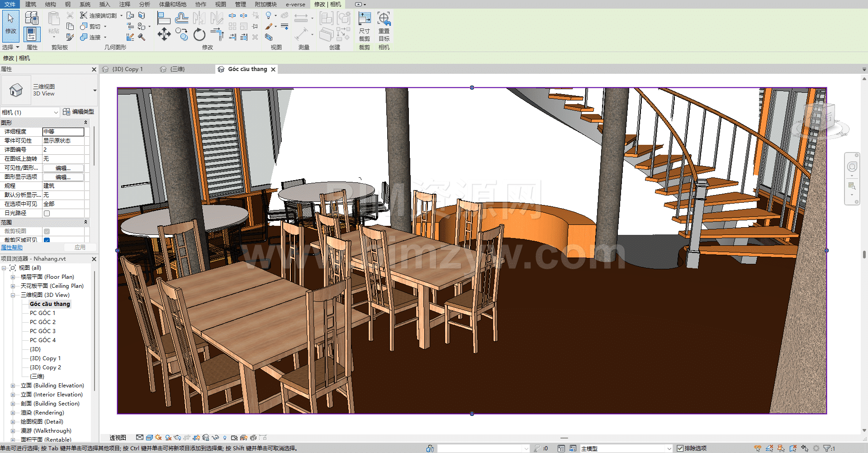The image size is (868, 453).
Task: Expand 楼层平面 (Floor Plan) node
Action: tap(13, 277)
